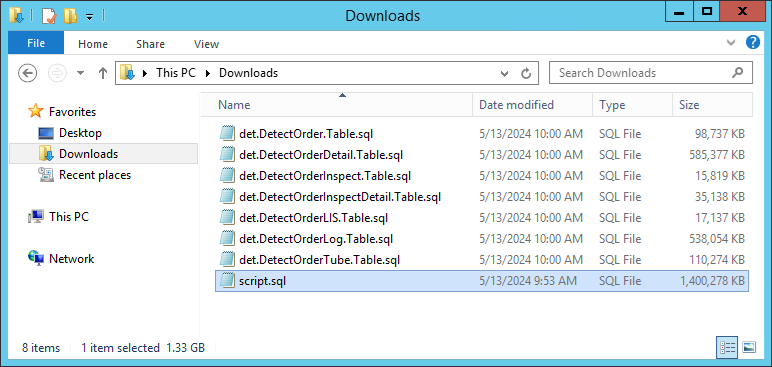The image size is (772, 367).
Task: Go up one folder level
Action: click(102, 73)
